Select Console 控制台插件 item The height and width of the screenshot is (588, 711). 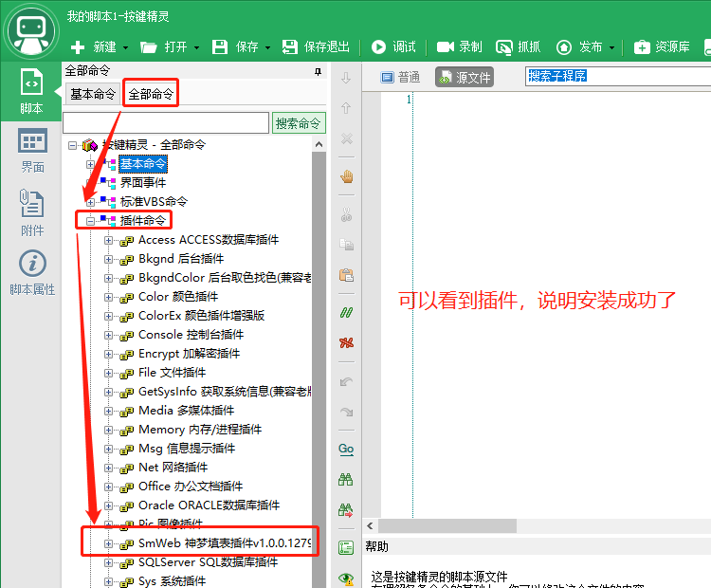pos(191,335)
